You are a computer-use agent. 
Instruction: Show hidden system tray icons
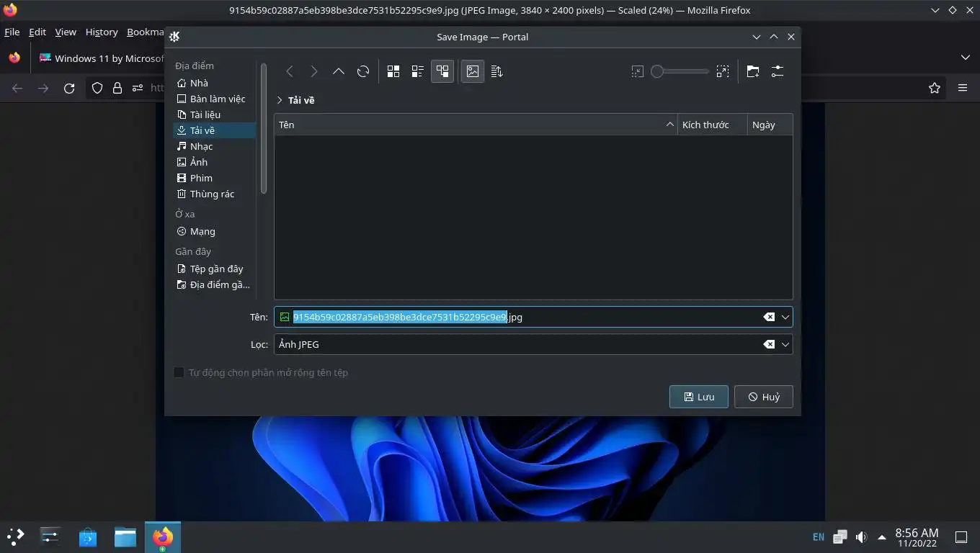[881, 537]
